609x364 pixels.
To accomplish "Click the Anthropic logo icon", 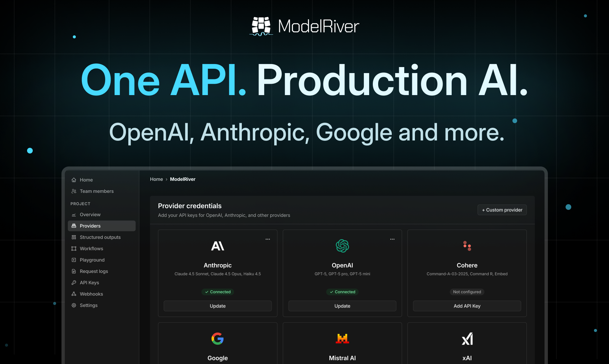I will (x=217, y=246).
